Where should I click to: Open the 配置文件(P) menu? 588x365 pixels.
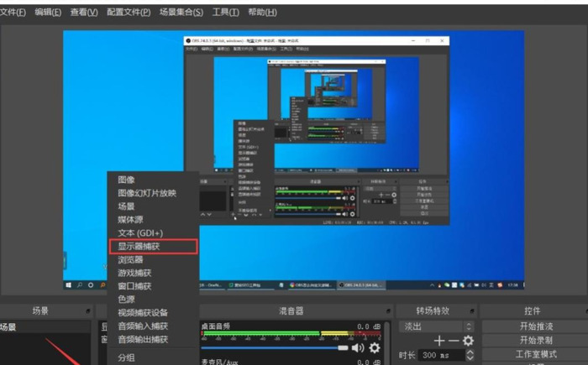(x=129, y=13)
